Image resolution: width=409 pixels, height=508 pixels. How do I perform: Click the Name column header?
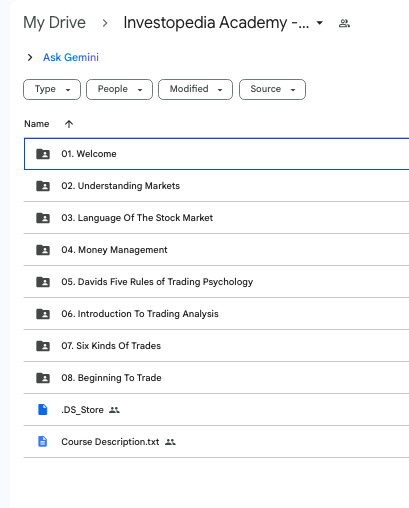[37, 124]
